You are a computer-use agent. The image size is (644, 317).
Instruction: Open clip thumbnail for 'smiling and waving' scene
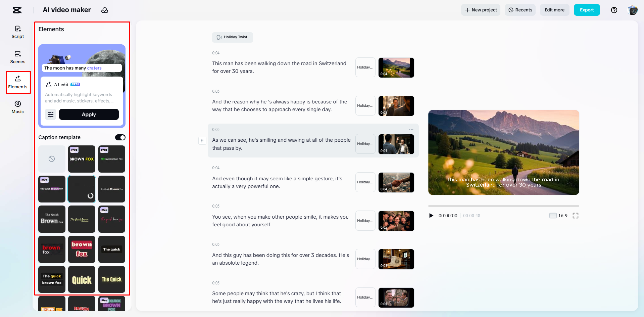pyautogui.click(x=396, y=144)
